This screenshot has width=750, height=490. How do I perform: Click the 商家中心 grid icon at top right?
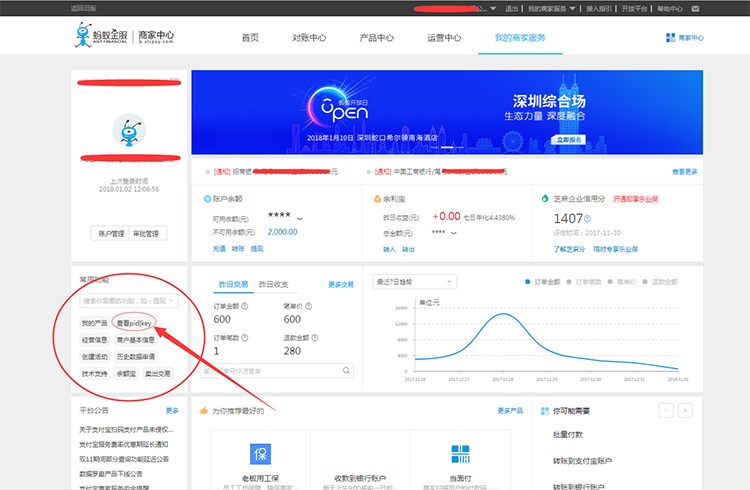coord(671,37)
